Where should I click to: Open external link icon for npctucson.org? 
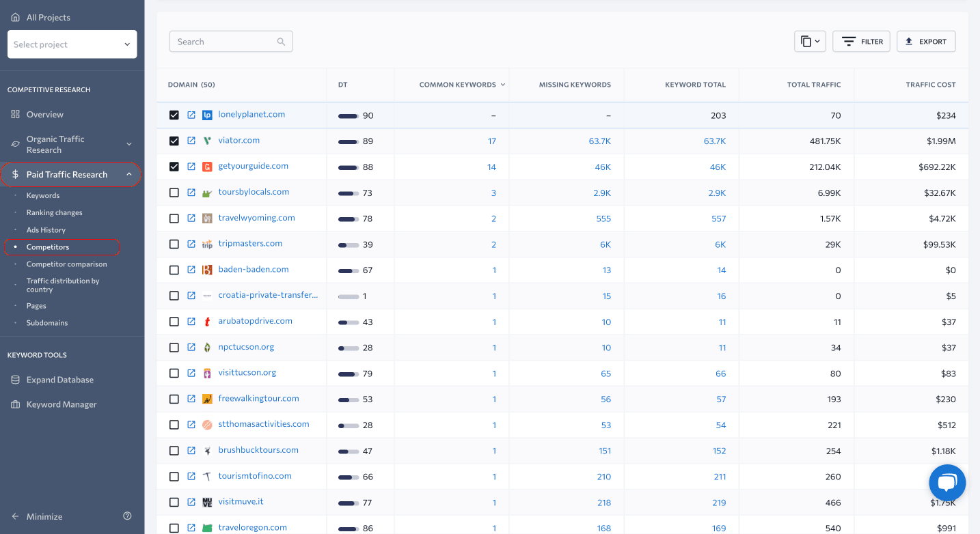tap(191, 348)
